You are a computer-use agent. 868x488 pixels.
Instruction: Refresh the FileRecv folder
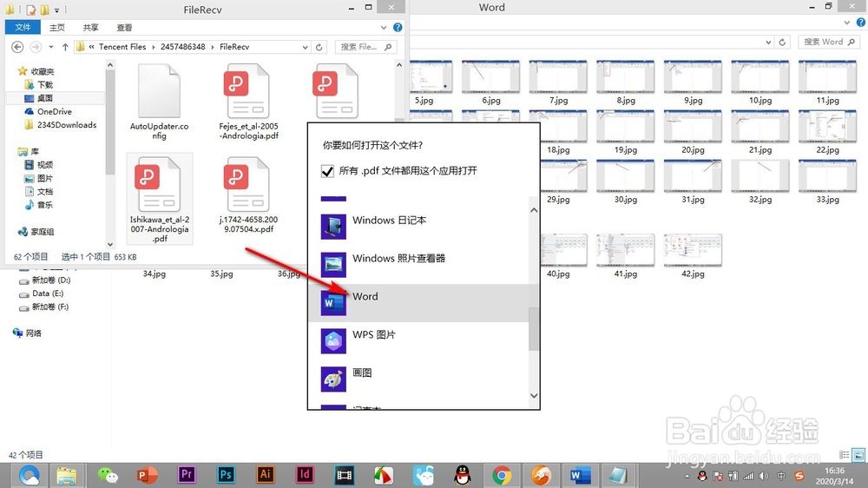click(319, 47)
